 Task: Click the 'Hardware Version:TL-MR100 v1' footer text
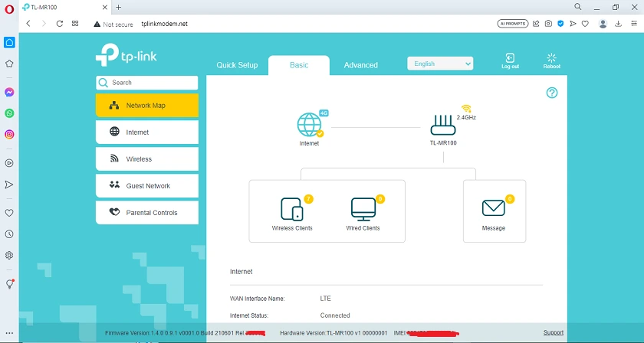(x=333, y=333)
